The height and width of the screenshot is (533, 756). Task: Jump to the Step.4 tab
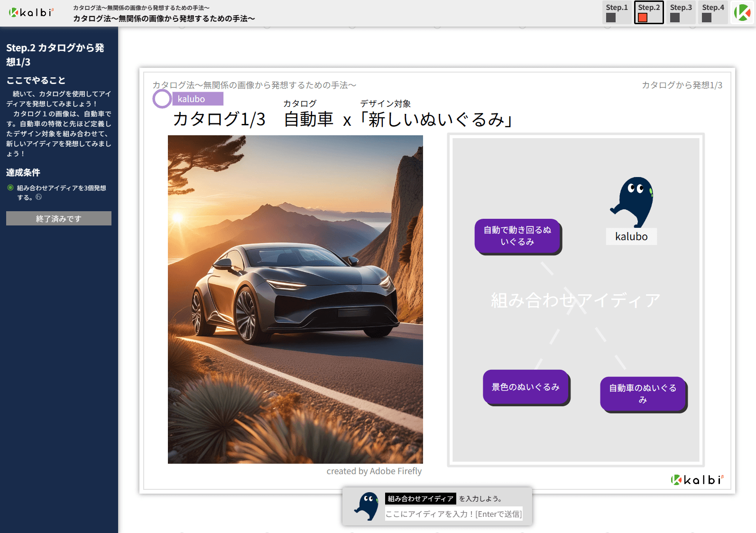click(713, 12)
